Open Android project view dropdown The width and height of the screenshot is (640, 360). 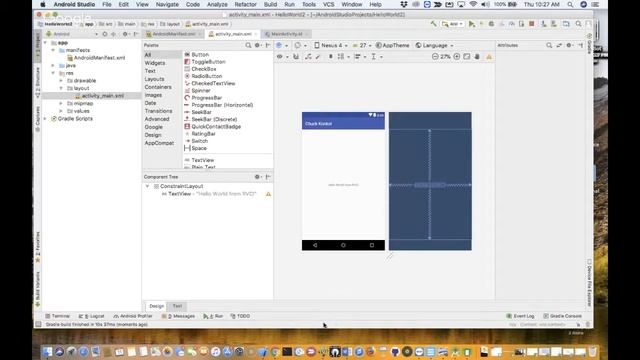coord(71,34)
